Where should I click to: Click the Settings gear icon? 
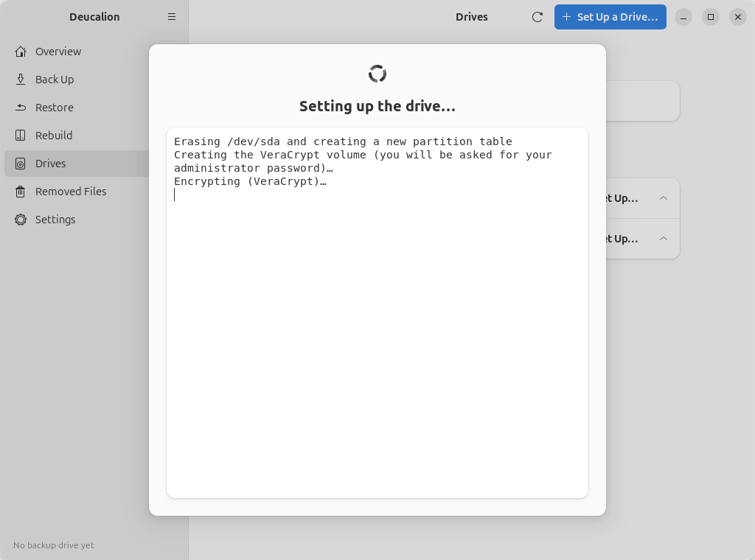coord(20,220)
